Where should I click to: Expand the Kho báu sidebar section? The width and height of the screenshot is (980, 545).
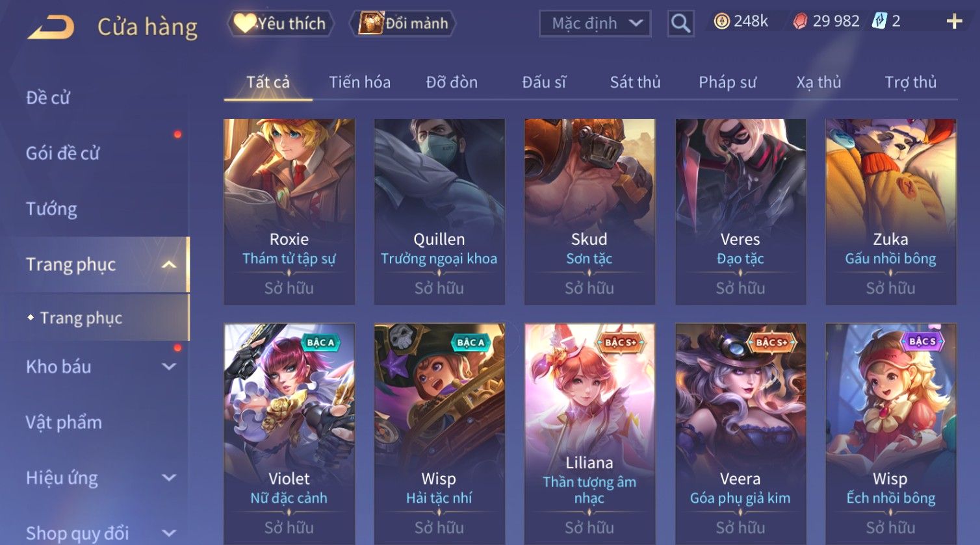[168, 366]
